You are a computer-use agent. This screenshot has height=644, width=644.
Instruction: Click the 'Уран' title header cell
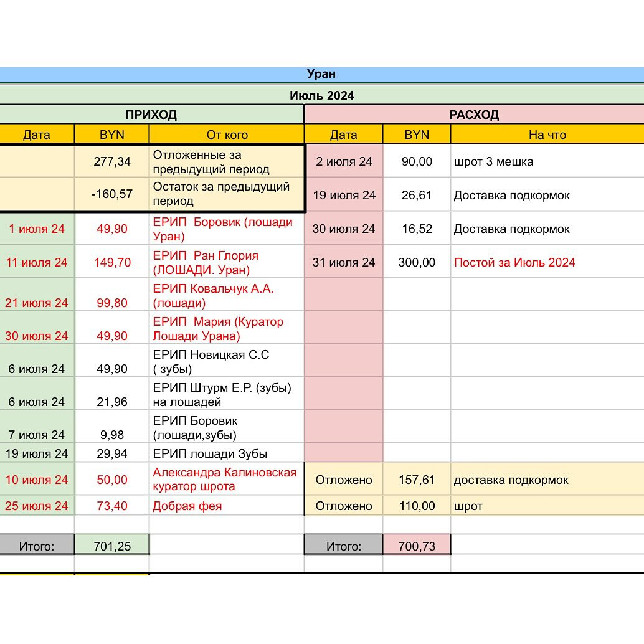(x=321, y=74)
